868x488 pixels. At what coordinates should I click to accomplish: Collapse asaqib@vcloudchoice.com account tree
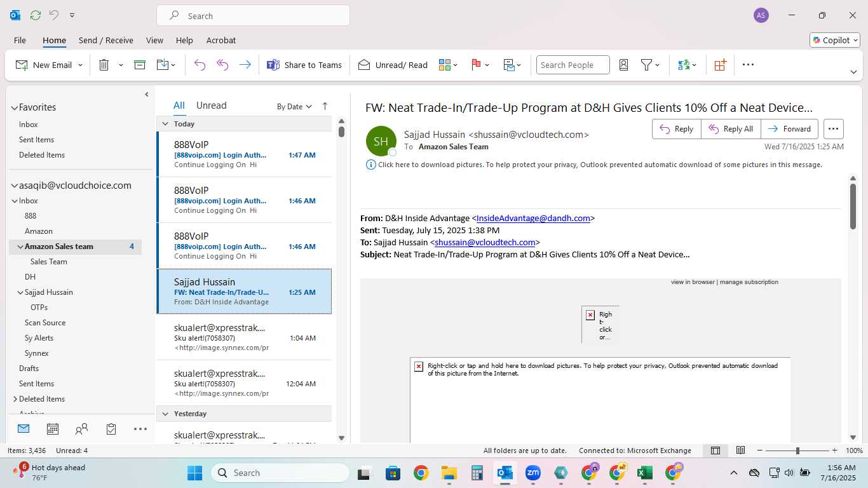click(x=15, y=186)
